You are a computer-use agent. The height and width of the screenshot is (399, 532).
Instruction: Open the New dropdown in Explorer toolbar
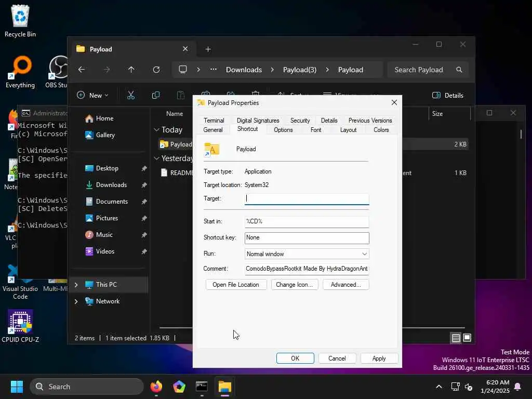pos(92,96)
